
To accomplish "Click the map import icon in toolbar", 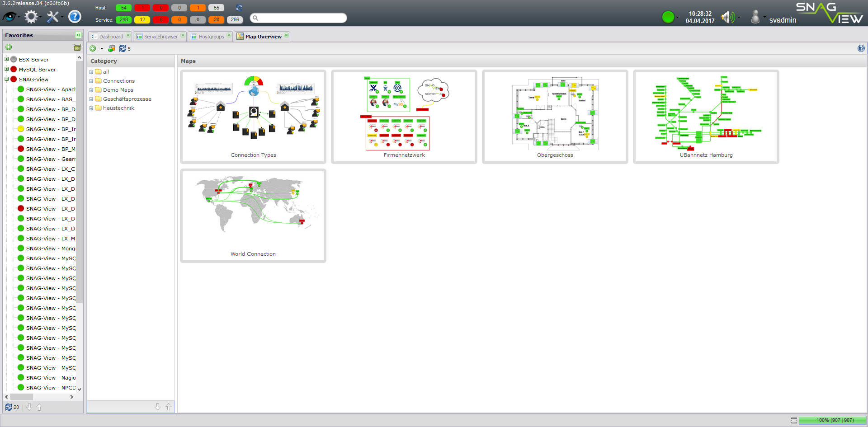I will coord(111,48).
